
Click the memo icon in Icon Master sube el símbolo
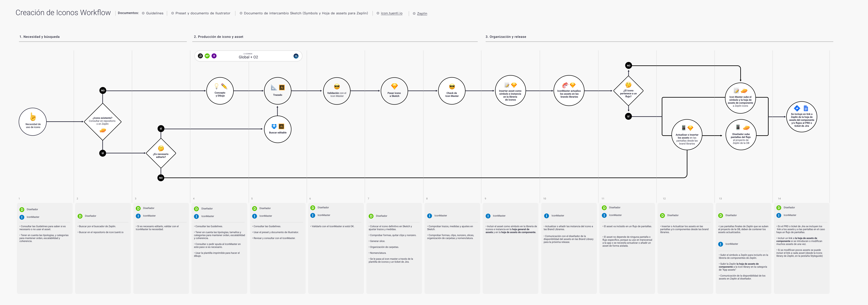(x=736, y=91)
